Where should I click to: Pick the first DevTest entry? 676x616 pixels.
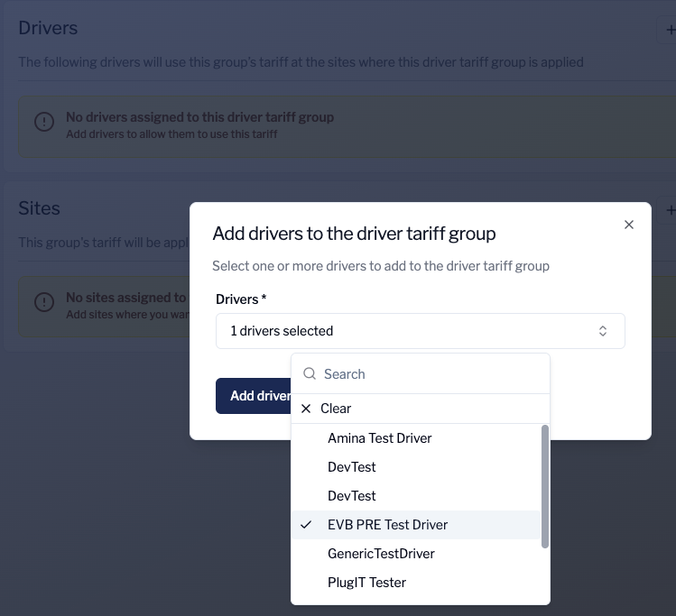point(352,467)
